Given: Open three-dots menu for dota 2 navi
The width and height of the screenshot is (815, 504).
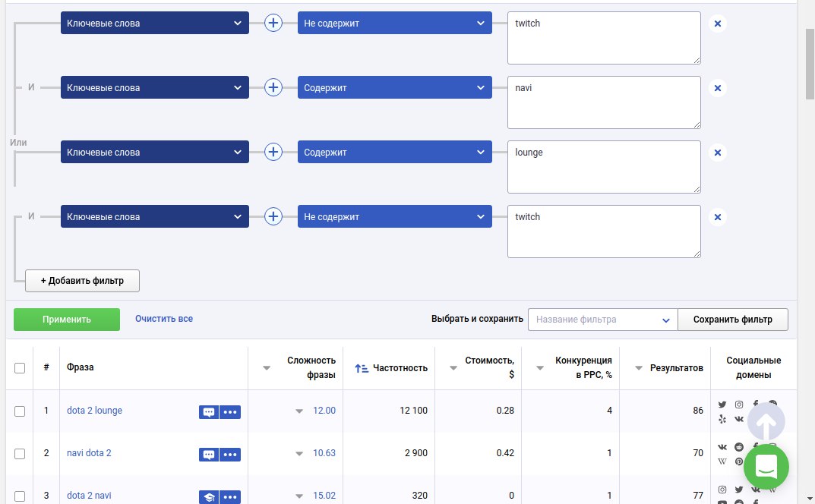Looking at the screenshot, I should (x=230, y=497).
